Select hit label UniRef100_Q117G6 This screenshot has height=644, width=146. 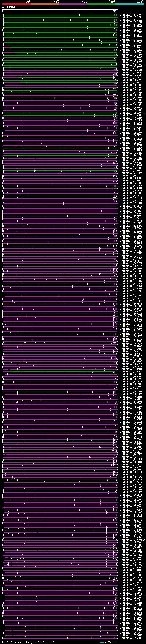[131, 241]
